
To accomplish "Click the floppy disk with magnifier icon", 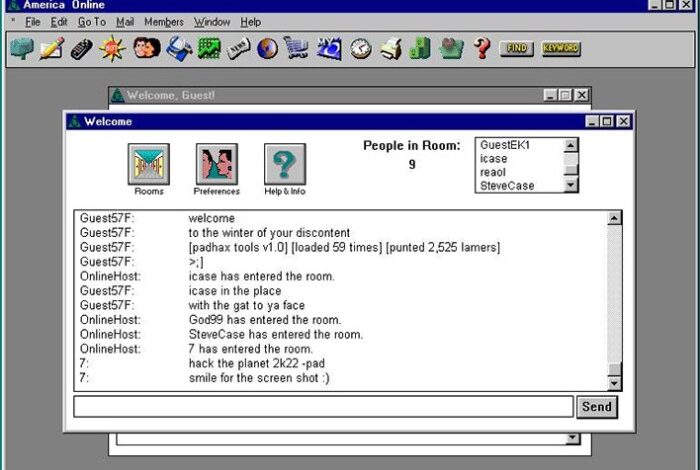I will tap(179, 48).
